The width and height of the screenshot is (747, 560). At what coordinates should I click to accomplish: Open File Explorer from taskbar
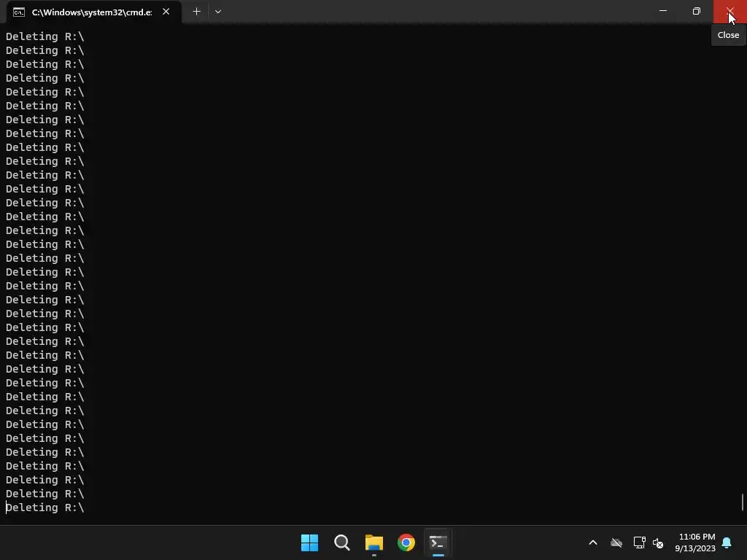coord(374,542)
